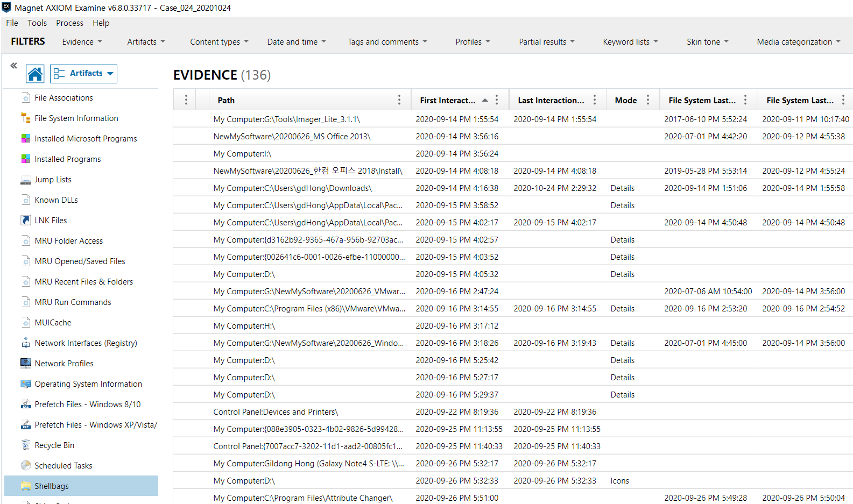
Task: Click the 2020-09-16 PM 3:19:43 cell
Action: click(555, 343)
